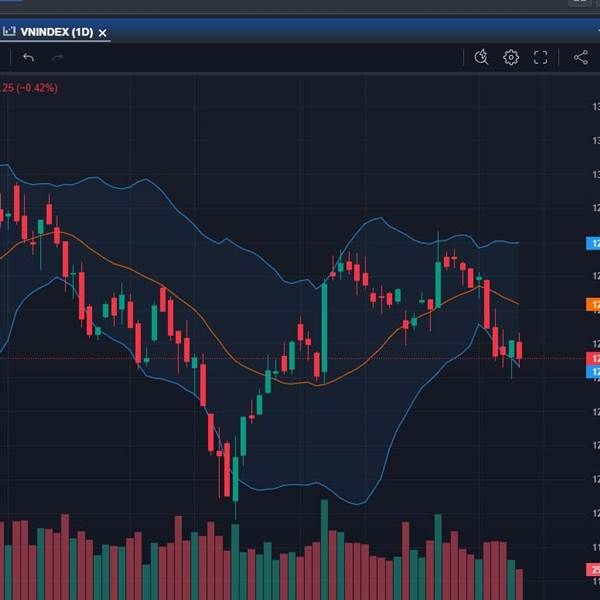
Task: Click the red last price label
Action: pyautogui.click(x=593, y=359)
